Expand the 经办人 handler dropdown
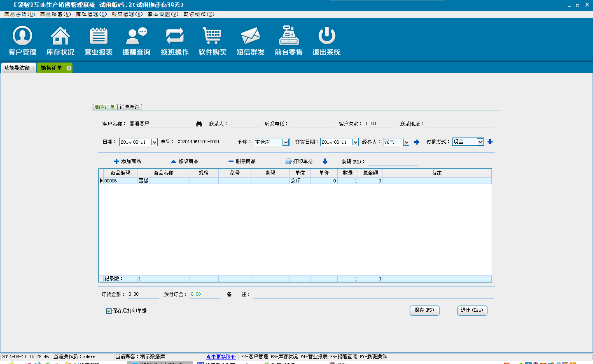593x364 pixels. (406, 142)
